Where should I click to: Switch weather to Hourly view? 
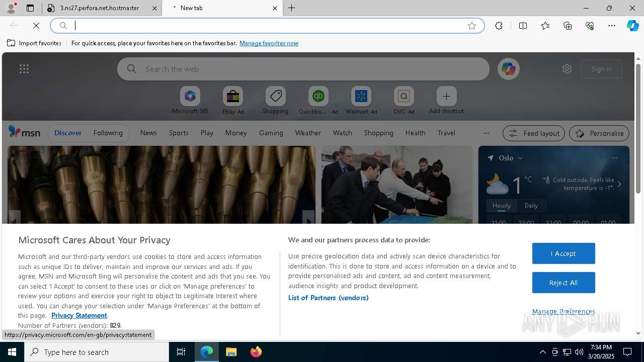tap(502, 206)
